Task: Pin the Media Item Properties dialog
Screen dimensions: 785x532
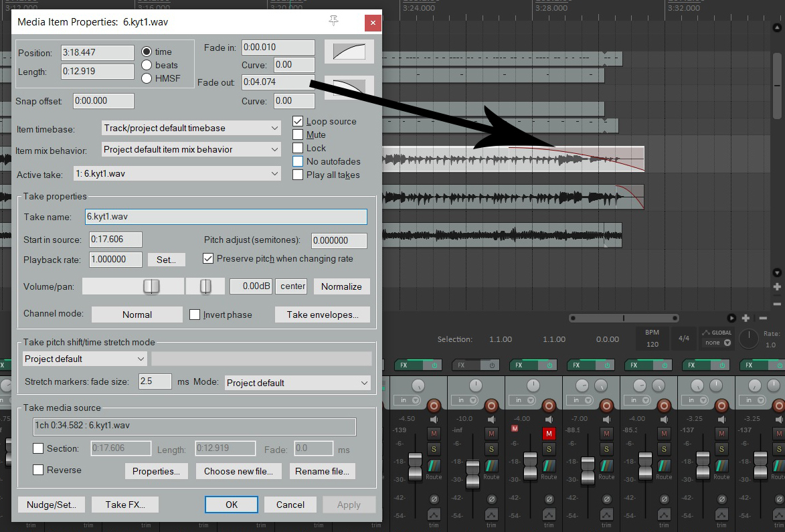Action: (x=334, y=21)
